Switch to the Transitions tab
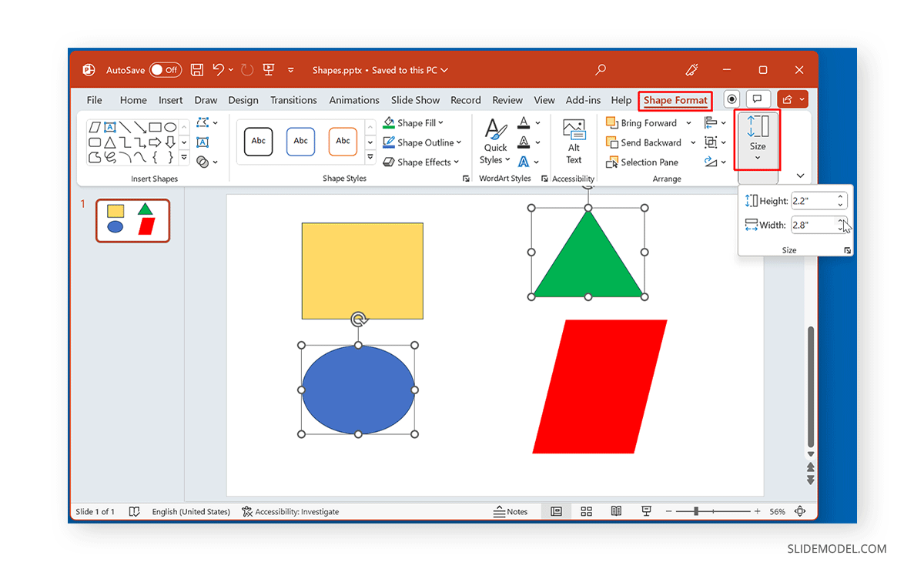Image resolution: width=924 pixels, height=572 pixels. click(293, 100)
